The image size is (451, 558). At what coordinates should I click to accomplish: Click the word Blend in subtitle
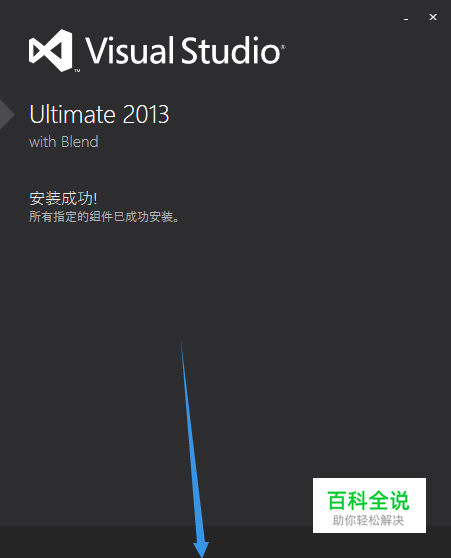(80, 142)
